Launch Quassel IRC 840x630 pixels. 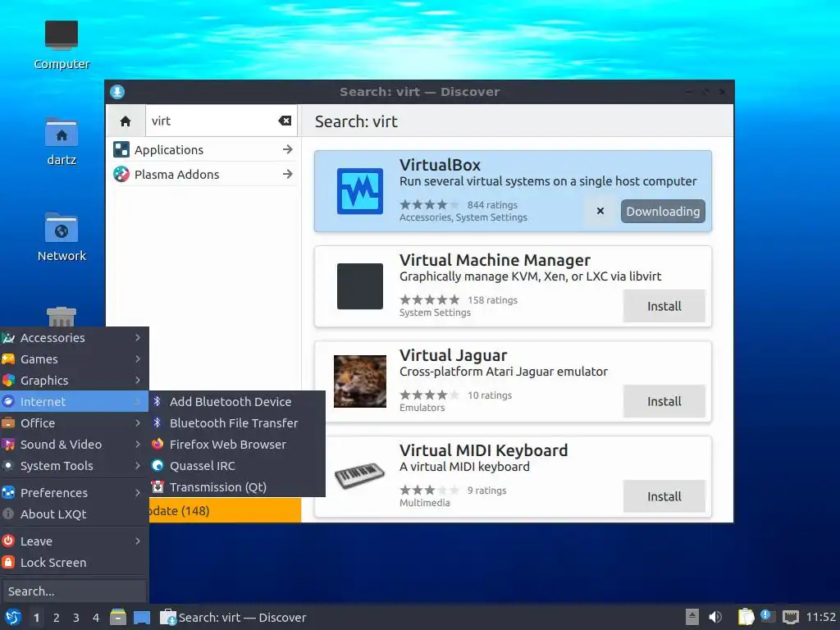237,466
